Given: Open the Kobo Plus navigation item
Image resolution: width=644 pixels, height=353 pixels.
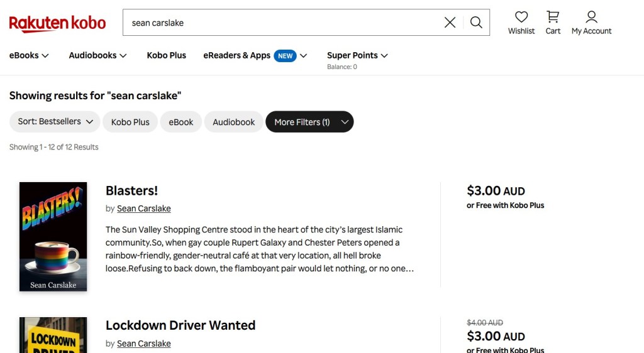Looking at the screenshot, I should pyautogui.click(x=166, y=55).
